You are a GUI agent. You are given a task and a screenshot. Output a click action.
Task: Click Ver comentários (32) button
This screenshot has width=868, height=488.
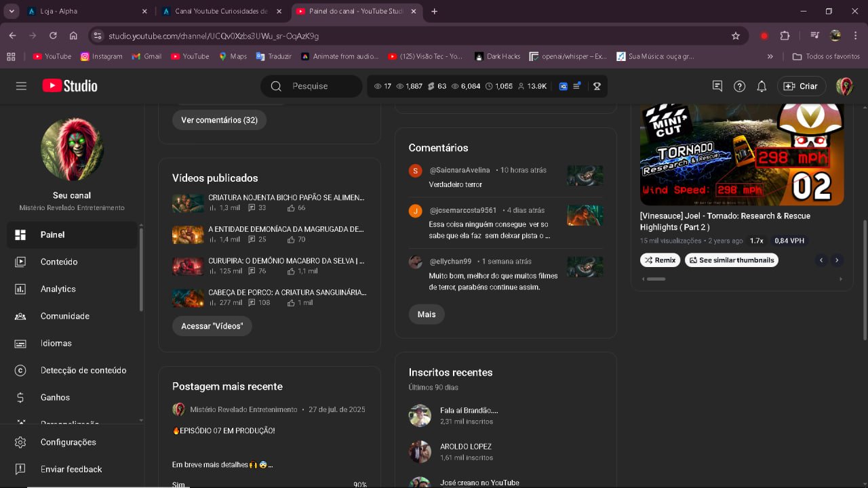(219, 120)
